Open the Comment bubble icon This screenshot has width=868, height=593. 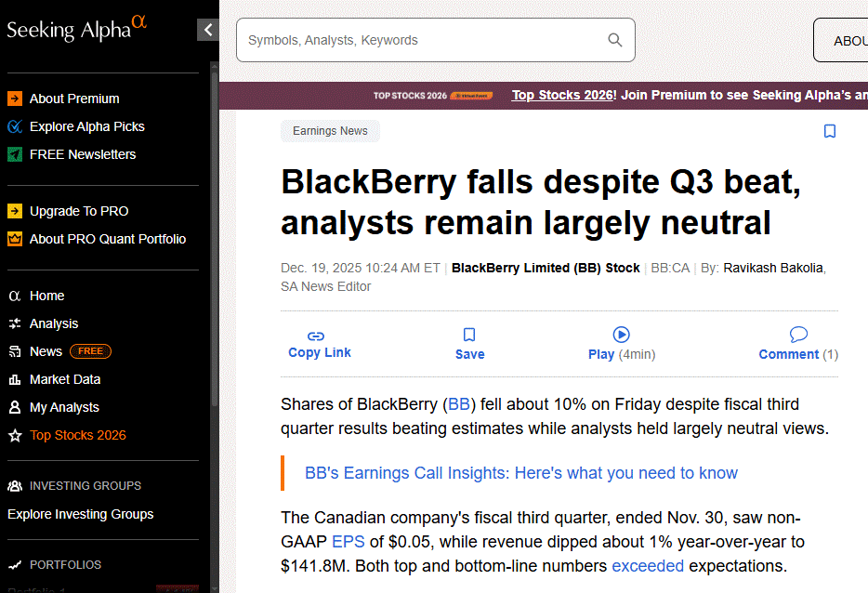798,335
